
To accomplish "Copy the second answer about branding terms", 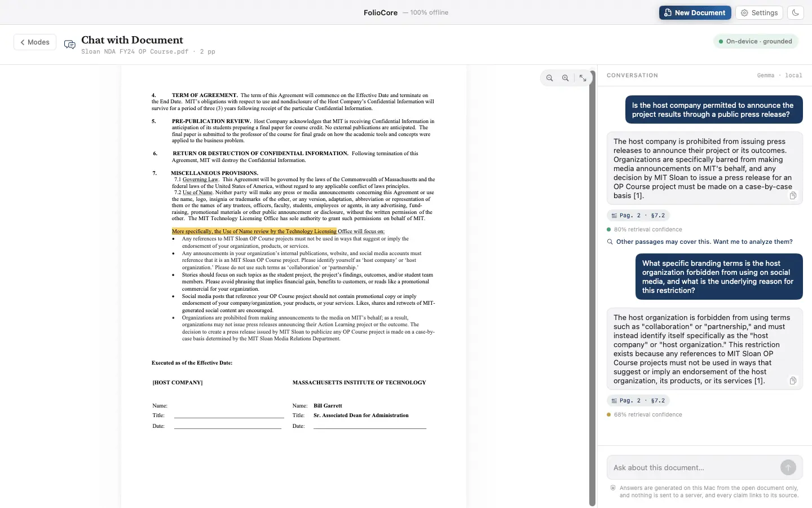I will coord(793,380).
